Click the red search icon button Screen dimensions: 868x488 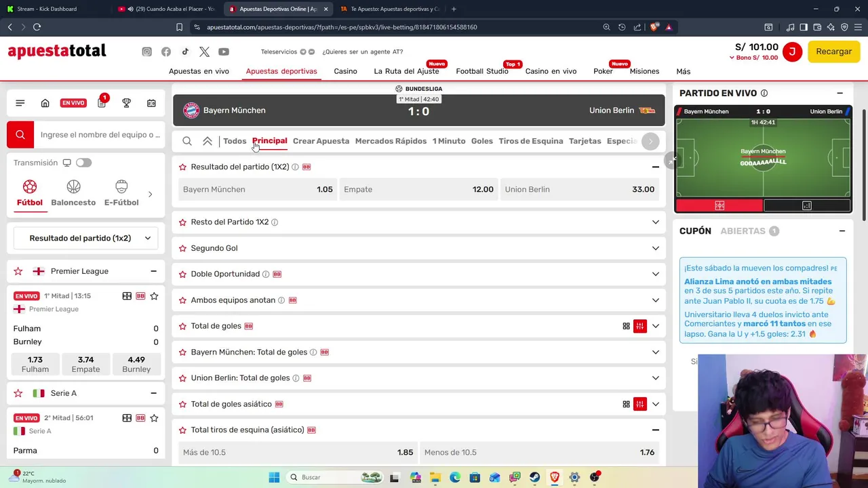[20, 135]
